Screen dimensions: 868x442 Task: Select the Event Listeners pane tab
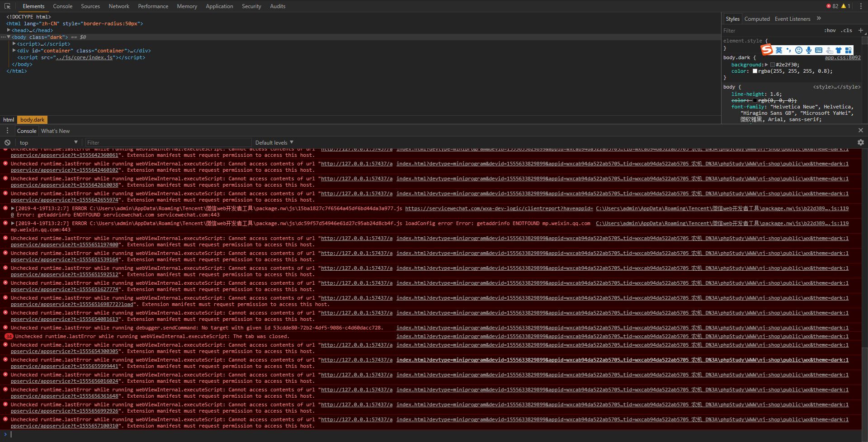pyautogui.click(x=792, y=19)
